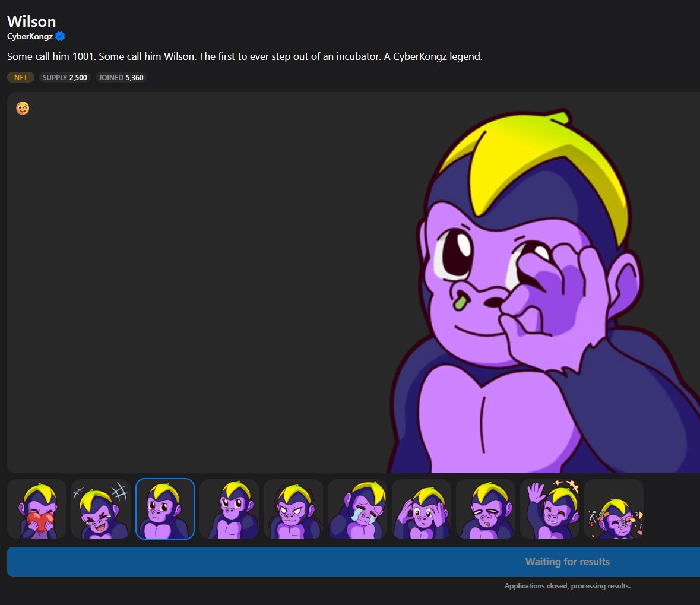The height and width of the screenshot is (605, 700).
Task: Select the standing surprised Wilson sticker thumbnail
Action: click(x=229, y=509)
